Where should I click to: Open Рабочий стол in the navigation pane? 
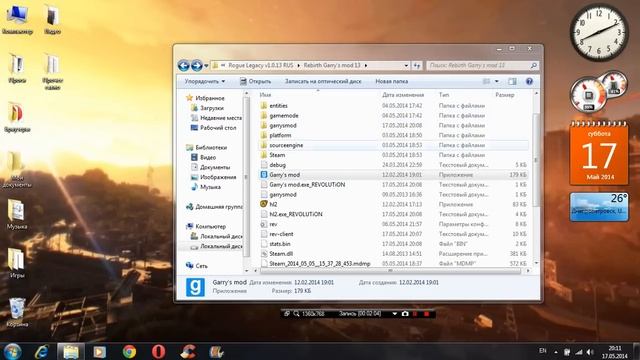(x=218, y=128)
